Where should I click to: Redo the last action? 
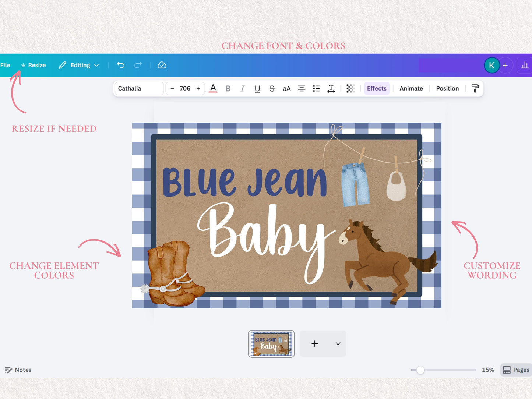coord(138,65)
